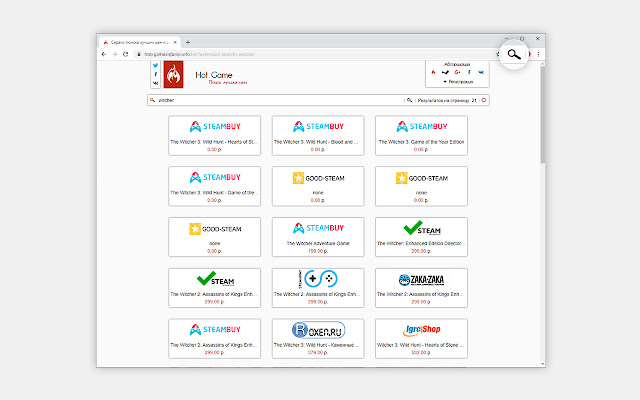Click the red magnifier icon in search field

pyautogui.click(x=152, y=100)
